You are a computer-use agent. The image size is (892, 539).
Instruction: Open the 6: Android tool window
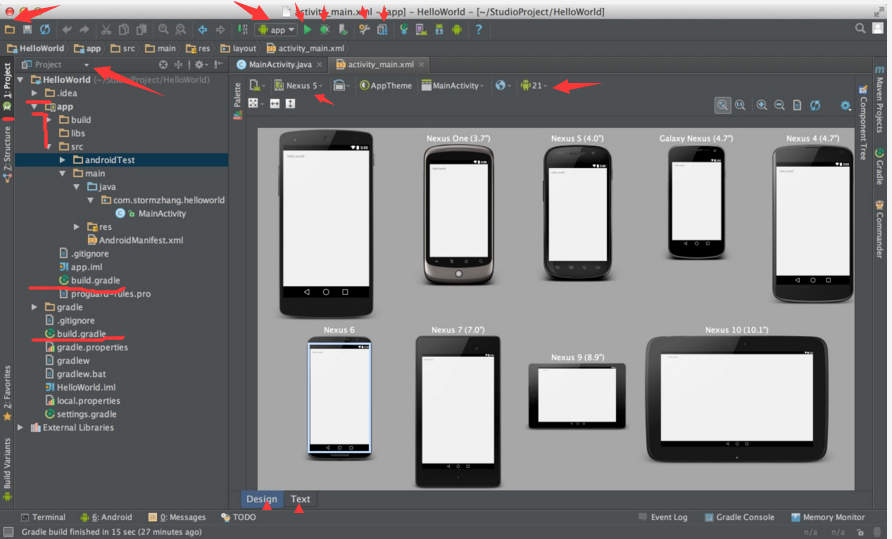point(106,517)
